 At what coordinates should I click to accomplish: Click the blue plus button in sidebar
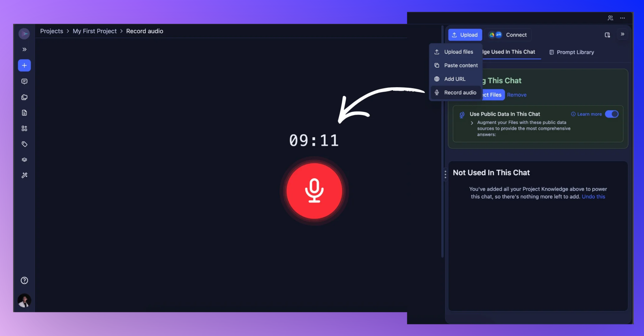[24, 66]
